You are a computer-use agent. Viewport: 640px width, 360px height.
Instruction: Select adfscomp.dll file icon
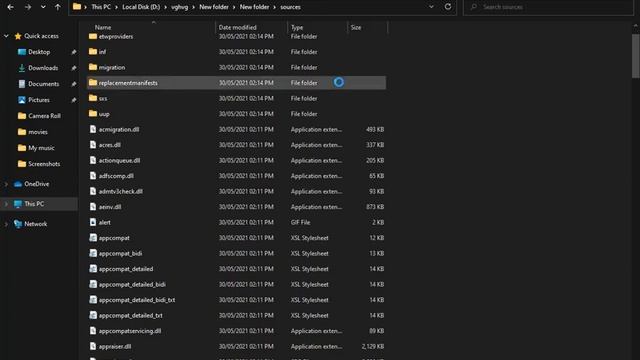[93, 176]
